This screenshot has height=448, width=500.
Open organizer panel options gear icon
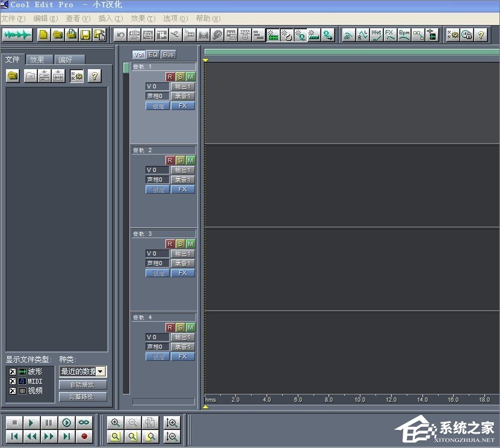pyautogui.click(x=77, y=76)
